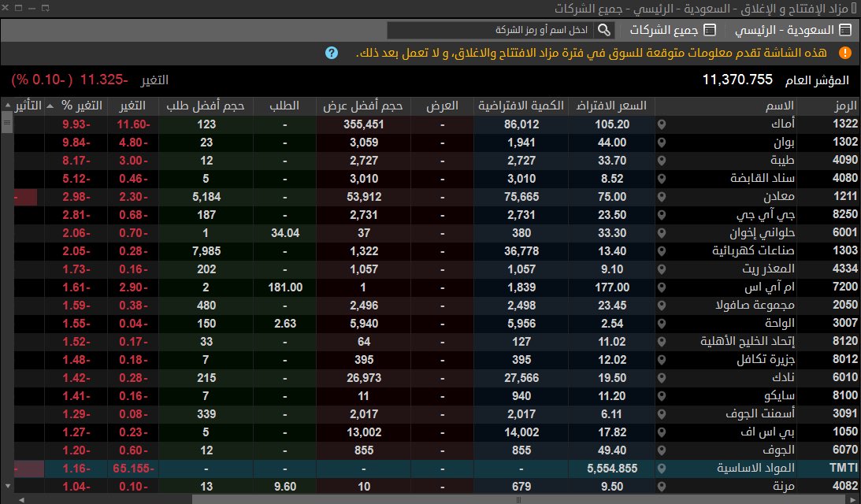Click the معادن impact bar

(x=25, y=197)
